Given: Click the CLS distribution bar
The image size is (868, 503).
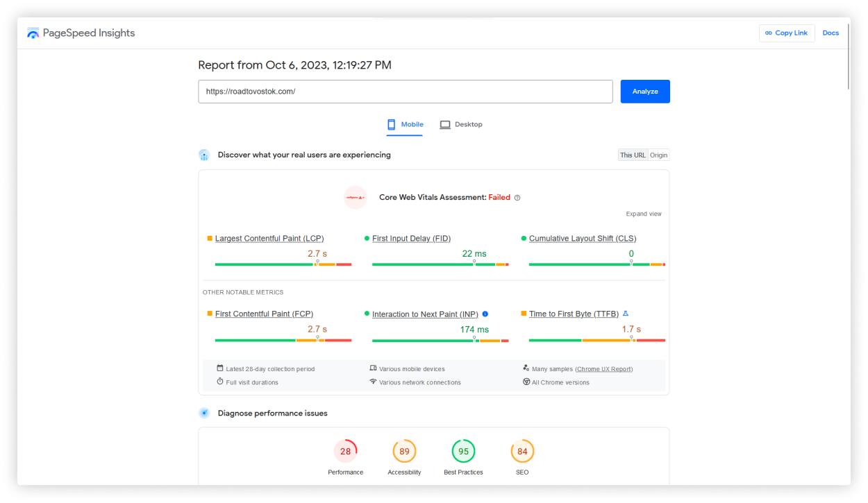Looking at the screenshot, I should click(x=597, y=264).
